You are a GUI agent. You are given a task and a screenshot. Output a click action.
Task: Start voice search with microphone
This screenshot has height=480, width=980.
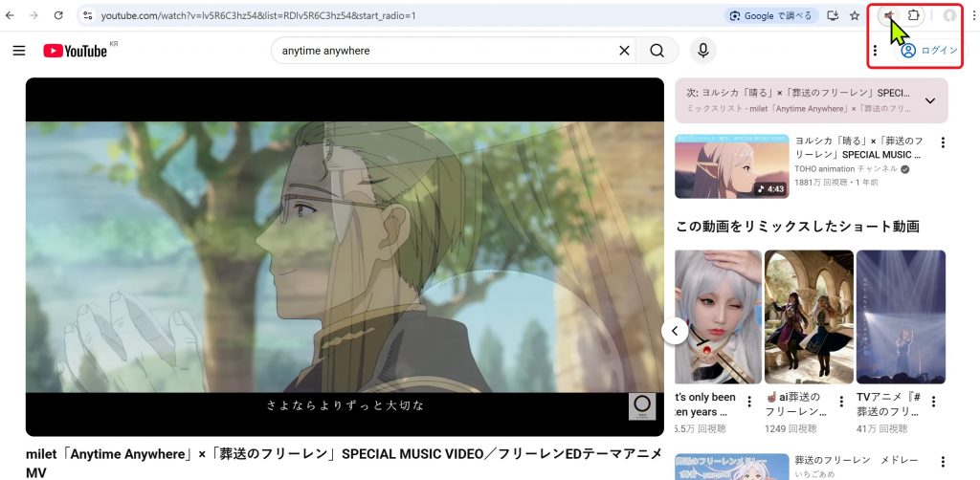703,51
